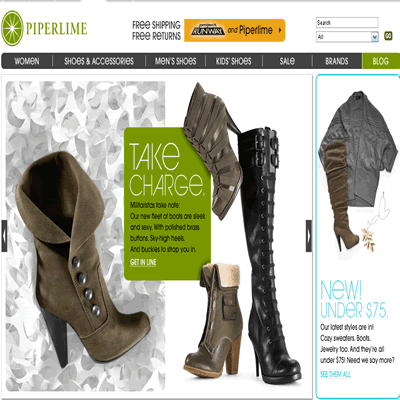Click the left carousel arrow
Screen dimensions: 400x400
(x=4, y=236)
